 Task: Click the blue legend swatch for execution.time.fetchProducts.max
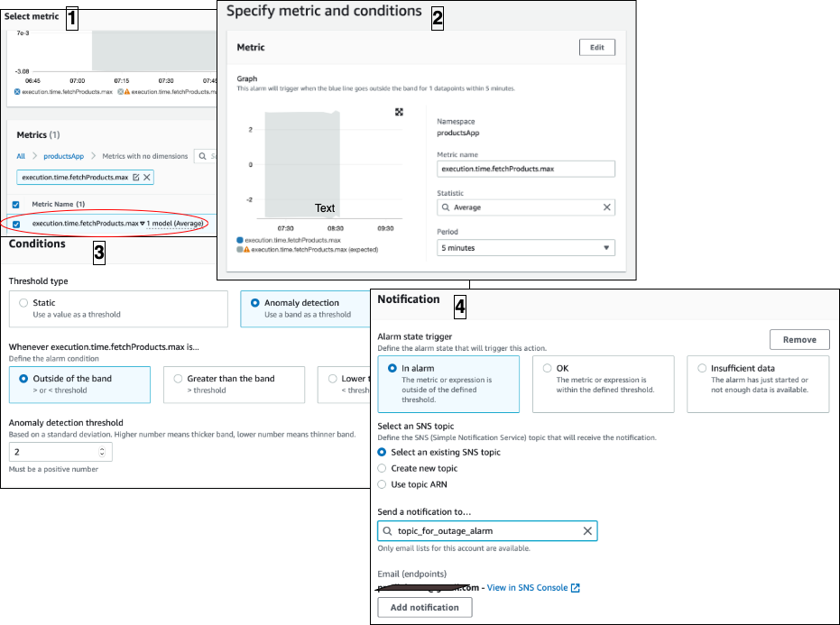pyautogui.click(x=240, y=241)
